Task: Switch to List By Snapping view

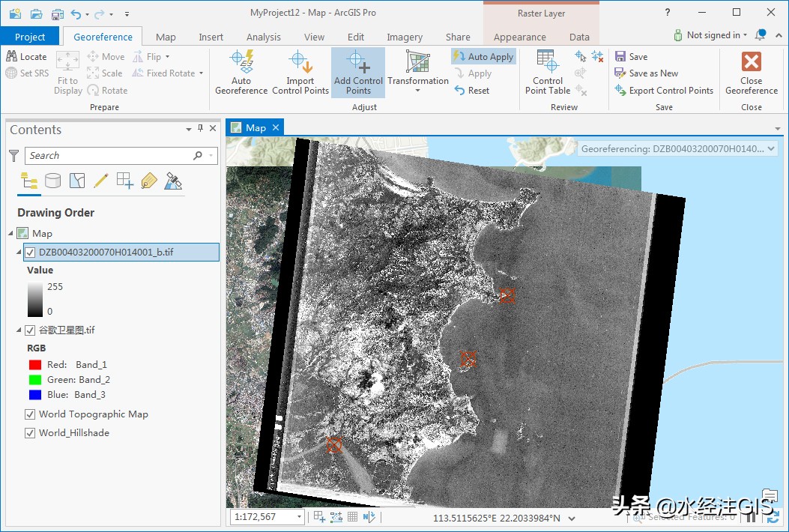Action: click(x=125, y=181)
